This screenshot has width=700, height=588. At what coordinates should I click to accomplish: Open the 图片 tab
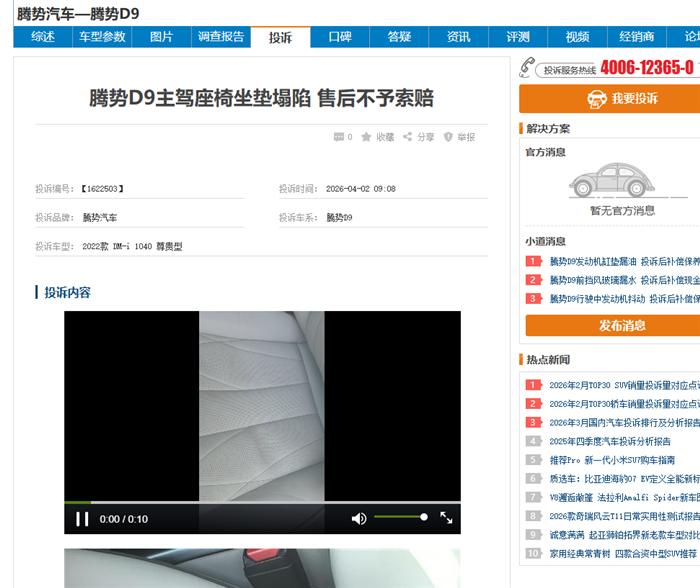tap(162, 37)
